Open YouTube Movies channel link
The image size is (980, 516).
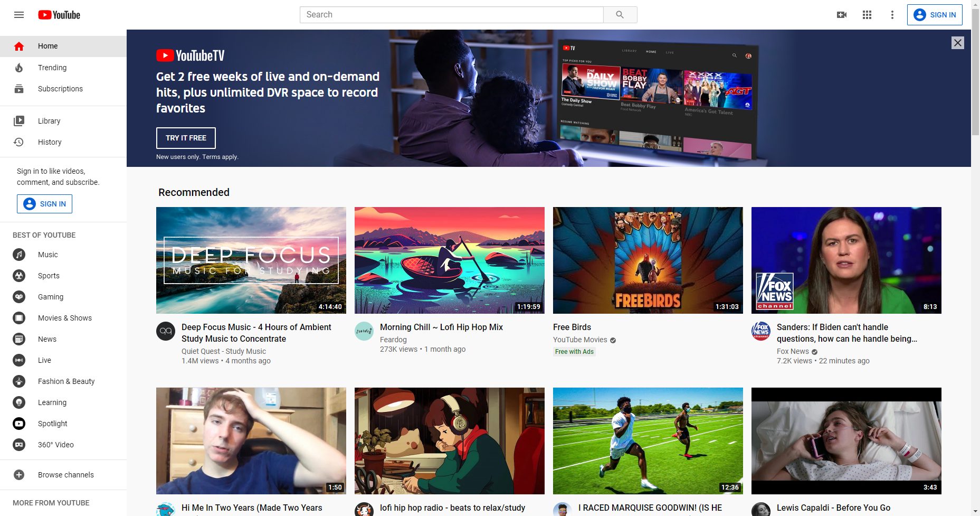pyautogui.click(x=580, y=340)
